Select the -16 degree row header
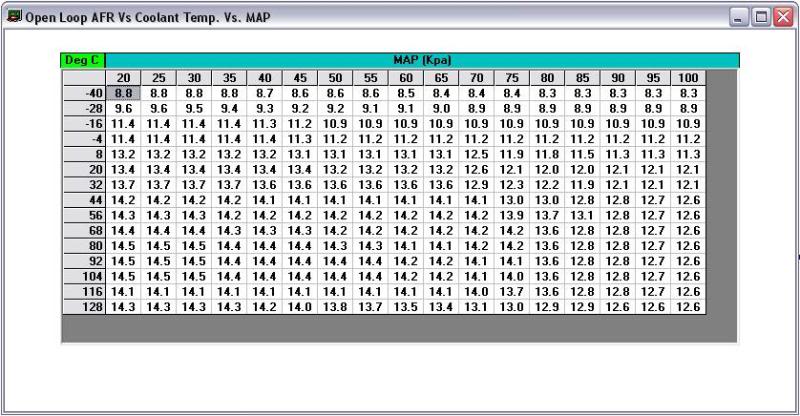Viewport: 800px width, 416px height. tap(84, 124)
